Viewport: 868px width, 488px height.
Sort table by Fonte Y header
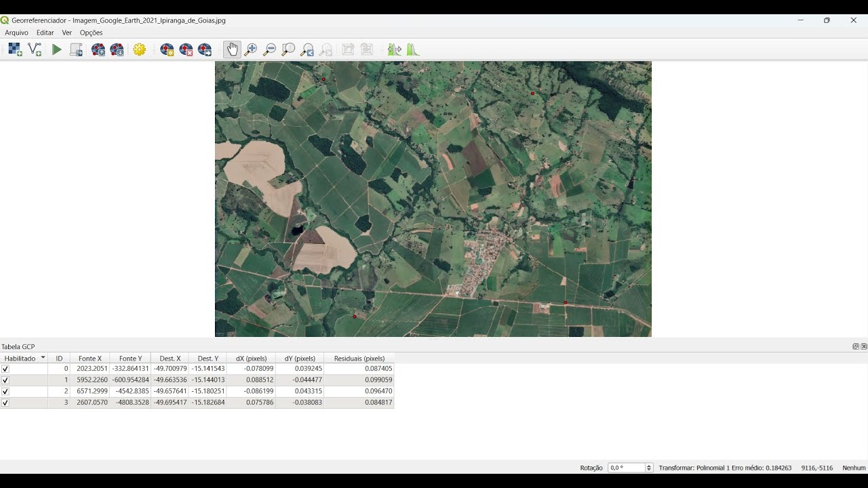coord(130,358)
